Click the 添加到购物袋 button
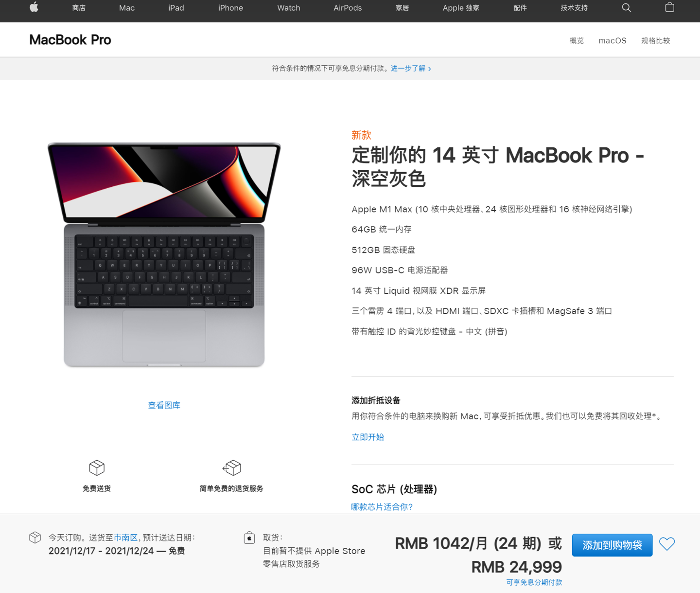Screen dimensions: 700x593 (x=612, y=545)
